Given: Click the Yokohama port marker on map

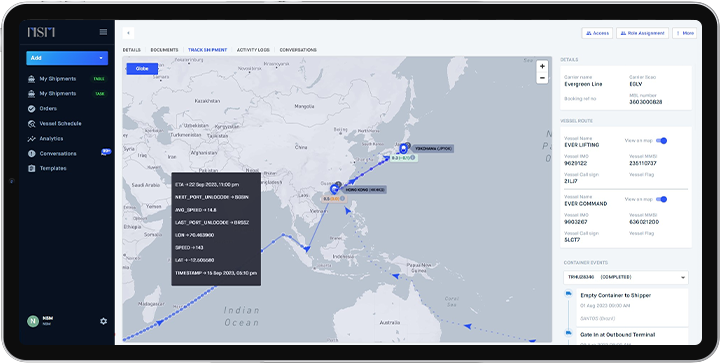Looking at the screenshot, I should (404, 149).
